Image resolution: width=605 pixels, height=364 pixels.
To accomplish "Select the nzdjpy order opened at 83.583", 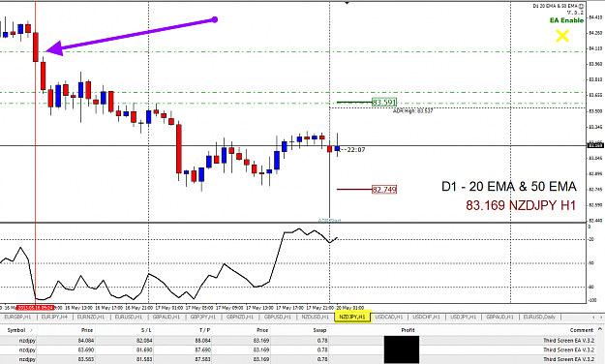I will coord(297,359).
